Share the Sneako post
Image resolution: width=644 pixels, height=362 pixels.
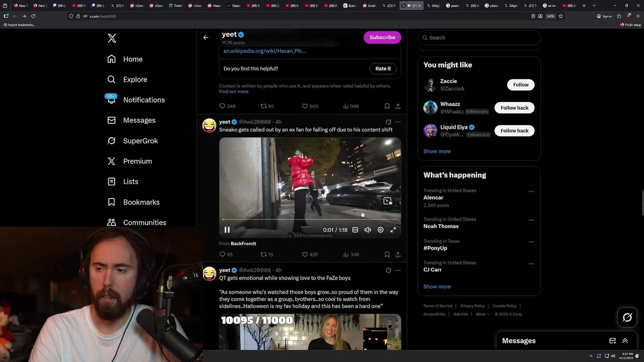point(398,254)
